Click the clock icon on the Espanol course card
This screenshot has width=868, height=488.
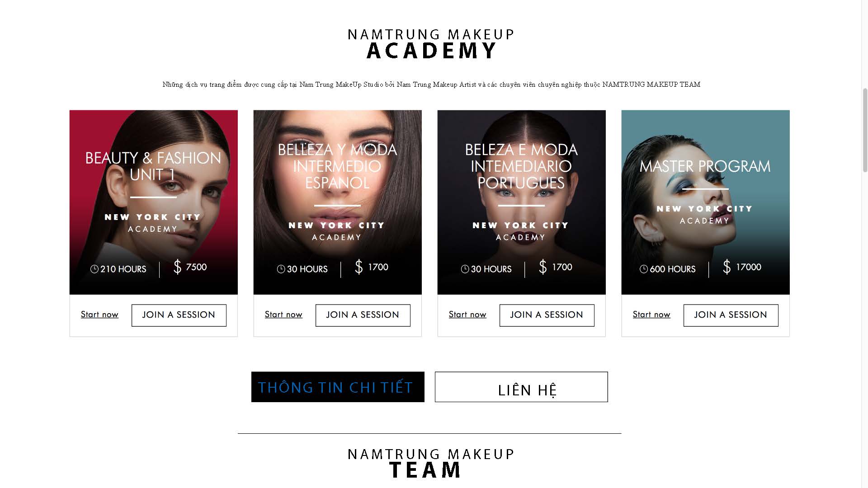coord(281,269)
